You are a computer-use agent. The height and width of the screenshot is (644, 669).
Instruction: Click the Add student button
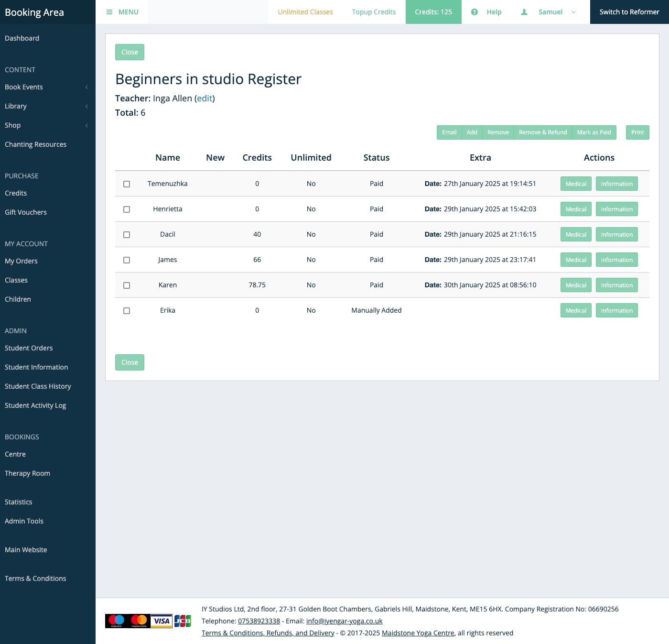[x=472, y=132]
